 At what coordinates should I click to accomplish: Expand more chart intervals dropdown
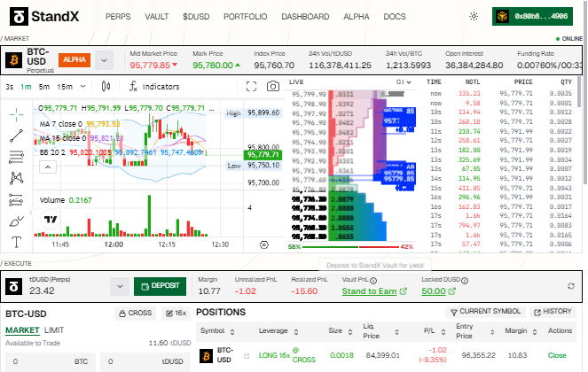click(x=82, y=87)
